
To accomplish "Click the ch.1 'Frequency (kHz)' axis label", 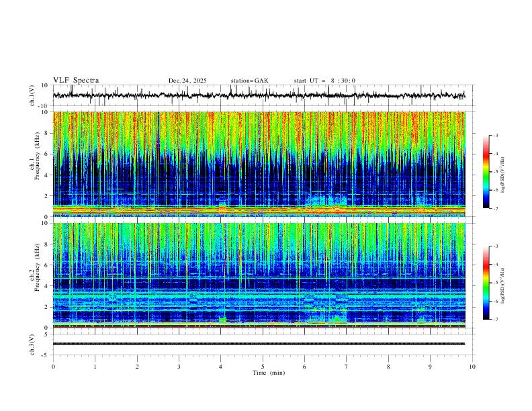I will pos(37,156).
